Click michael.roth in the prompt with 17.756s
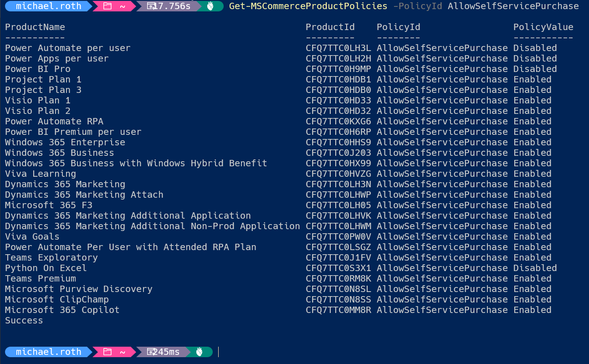Viewport: 589px width, 364px height. click(x=49, y=6)
